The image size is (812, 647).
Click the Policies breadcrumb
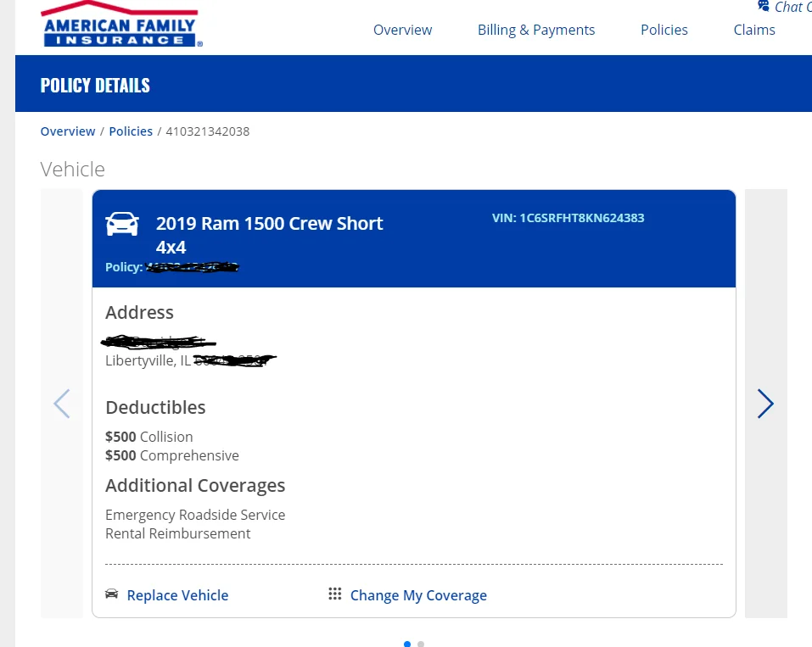tap(131, 131)
